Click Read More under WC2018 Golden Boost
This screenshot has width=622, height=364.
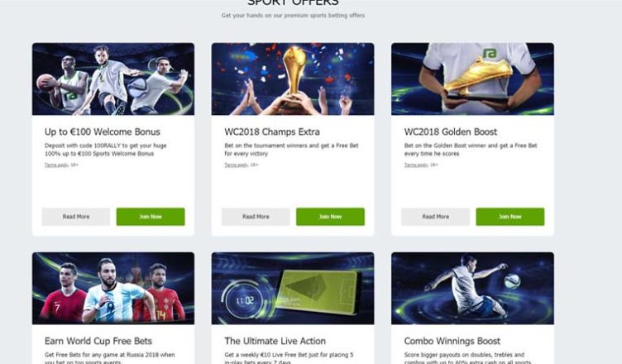click(436, 217)
